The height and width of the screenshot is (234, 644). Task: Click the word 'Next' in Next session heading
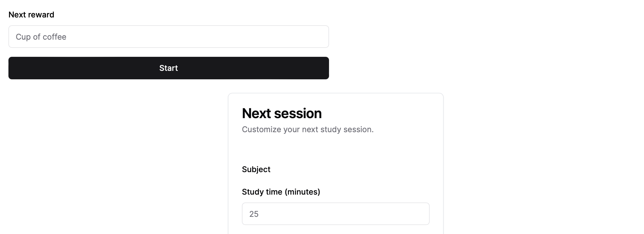(x=256, y=113)
